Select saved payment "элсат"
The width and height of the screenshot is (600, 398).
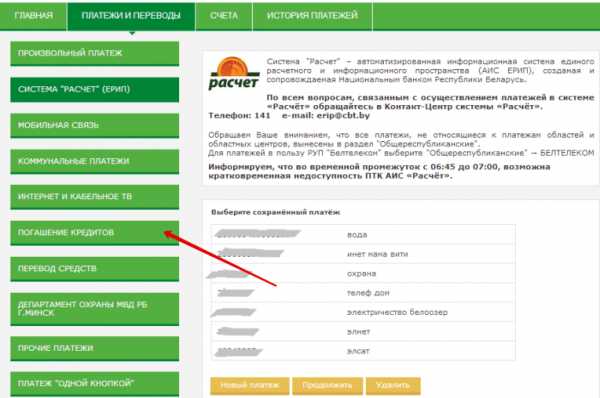[363, 351]
